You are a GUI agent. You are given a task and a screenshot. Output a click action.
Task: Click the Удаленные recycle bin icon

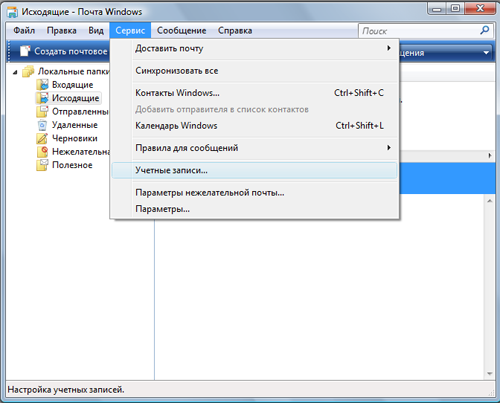point(42,125)
